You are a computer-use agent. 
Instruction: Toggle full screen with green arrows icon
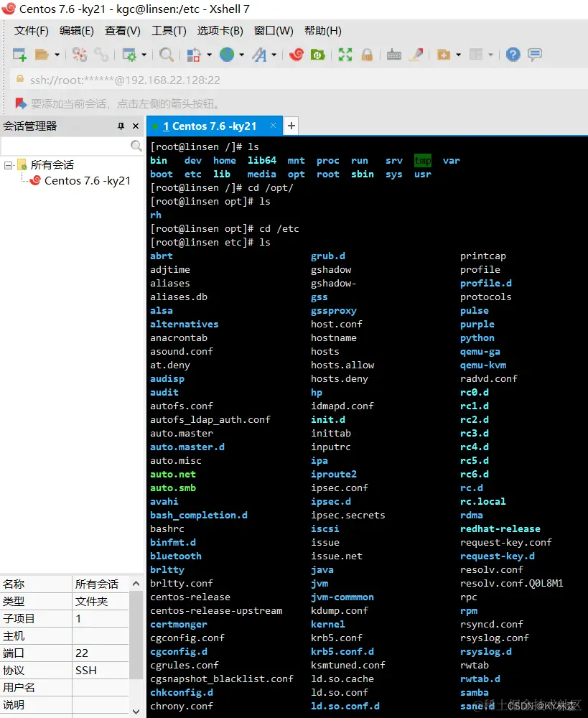pos(345,55)
